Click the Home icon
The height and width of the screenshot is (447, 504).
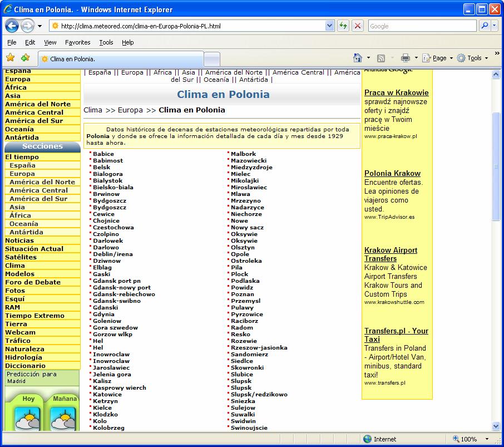[358, 58]
